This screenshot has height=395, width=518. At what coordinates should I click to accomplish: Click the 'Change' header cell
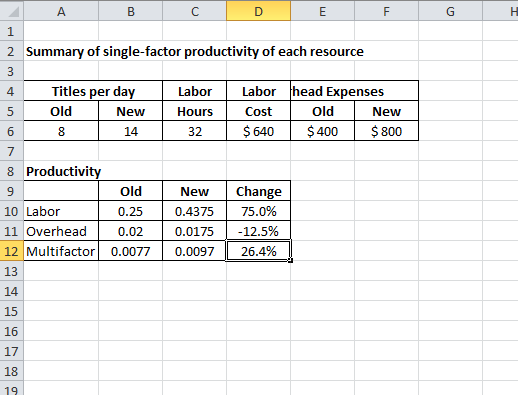click(259, 191)
